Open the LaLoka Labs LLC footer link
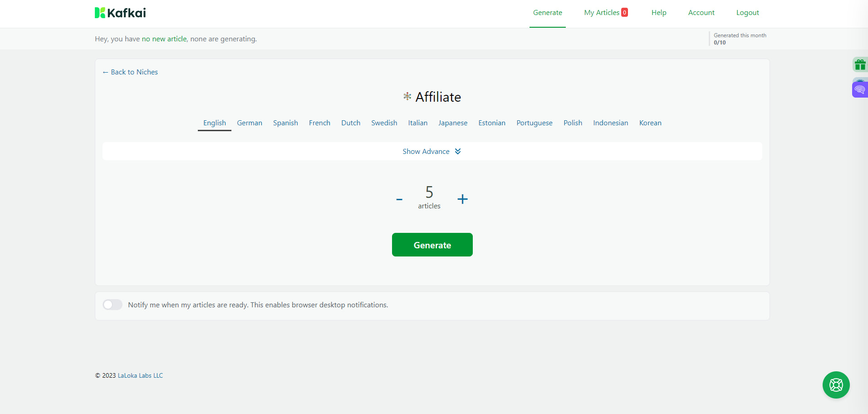 click(140, 375)
